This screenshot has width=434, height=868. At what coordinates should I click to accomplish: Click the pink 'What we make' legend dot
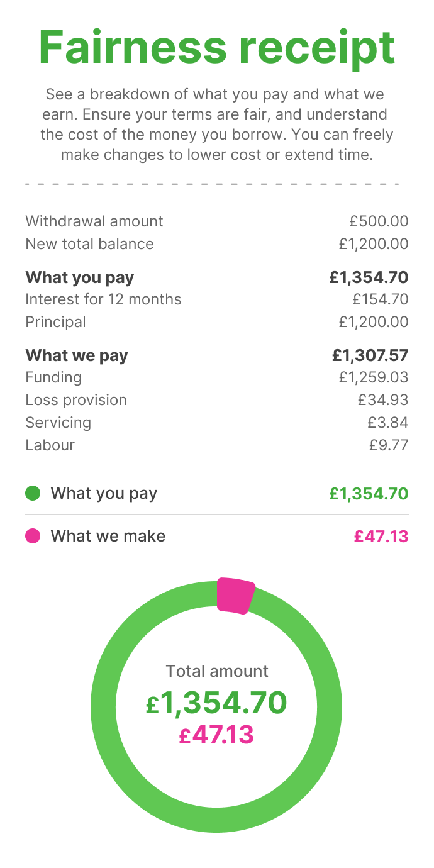(x=33, y=536)
